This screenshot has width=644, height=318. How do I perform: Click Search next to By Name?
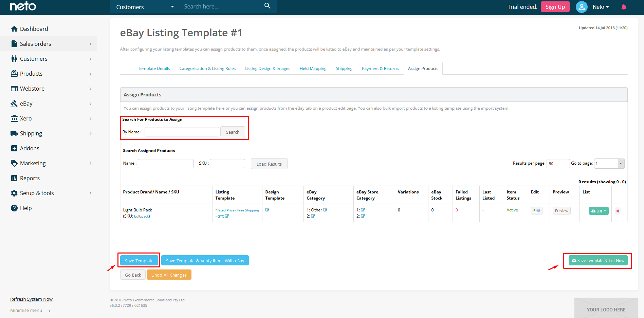[x=233, y=132]
